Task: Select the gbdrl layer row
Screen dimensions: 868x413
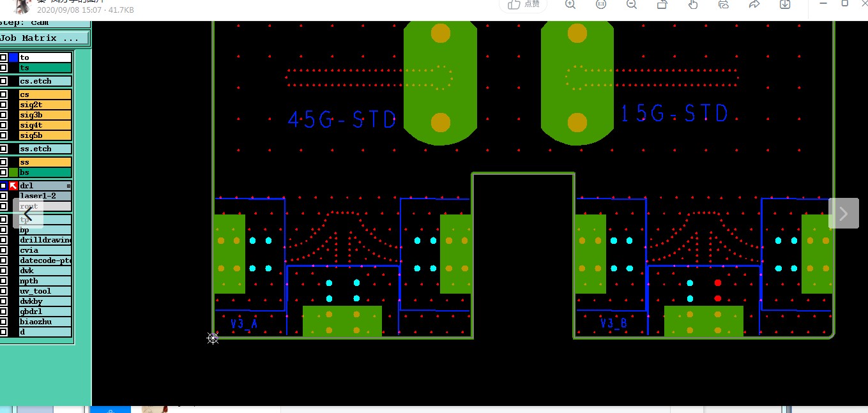Action: [45, 312]
